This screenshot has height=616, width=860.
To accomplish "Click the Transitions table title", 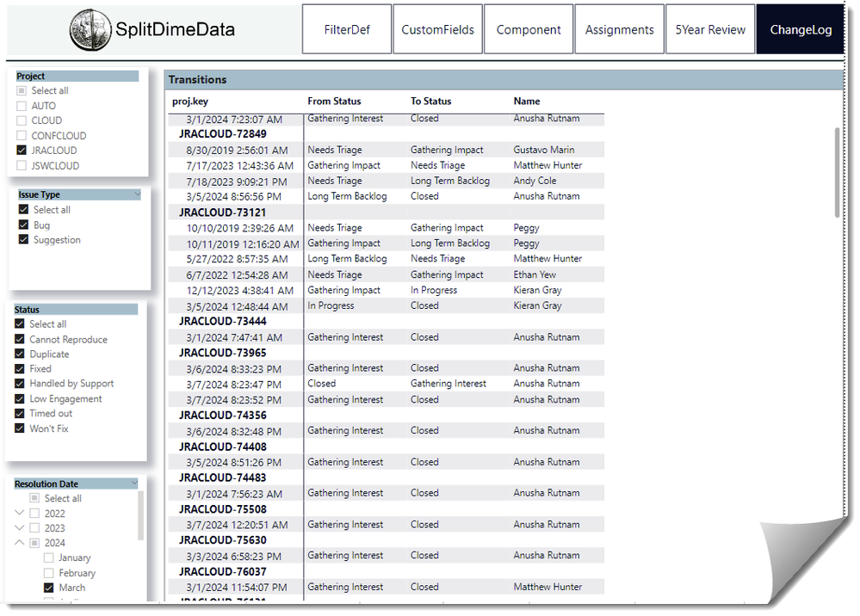I will (197, 80).
